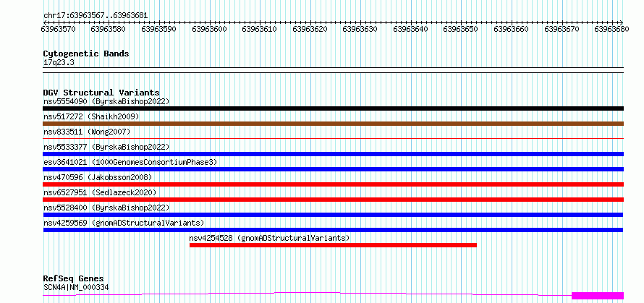
Task: Open nsv470596 (Jakobsson2008) label
Action: (x=98, y=177)
